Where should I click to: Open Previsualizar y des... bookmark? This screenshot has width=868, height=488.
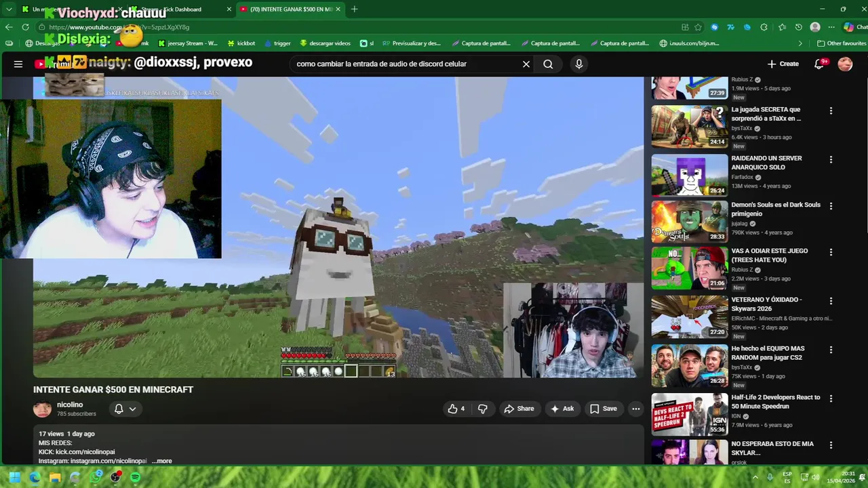(x=411, y=43)
